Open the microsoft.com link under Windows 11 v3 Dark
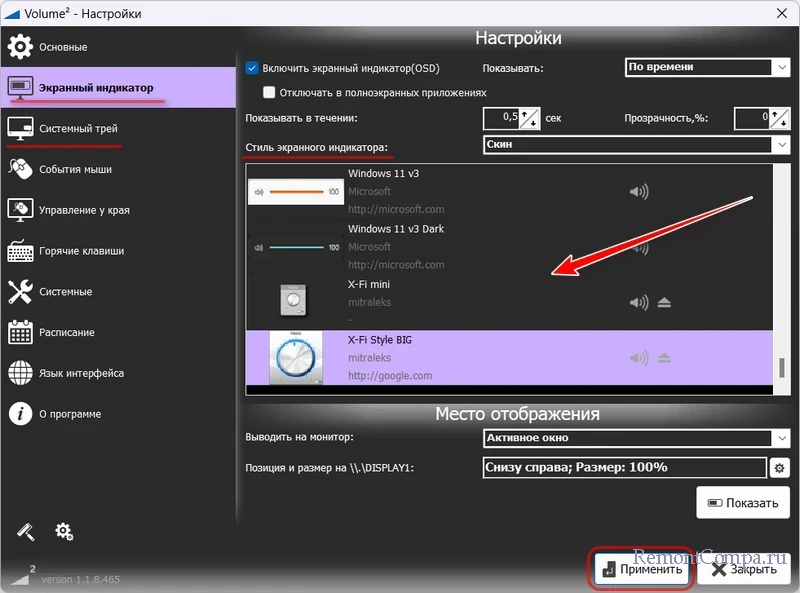 (x=396, y=265)
